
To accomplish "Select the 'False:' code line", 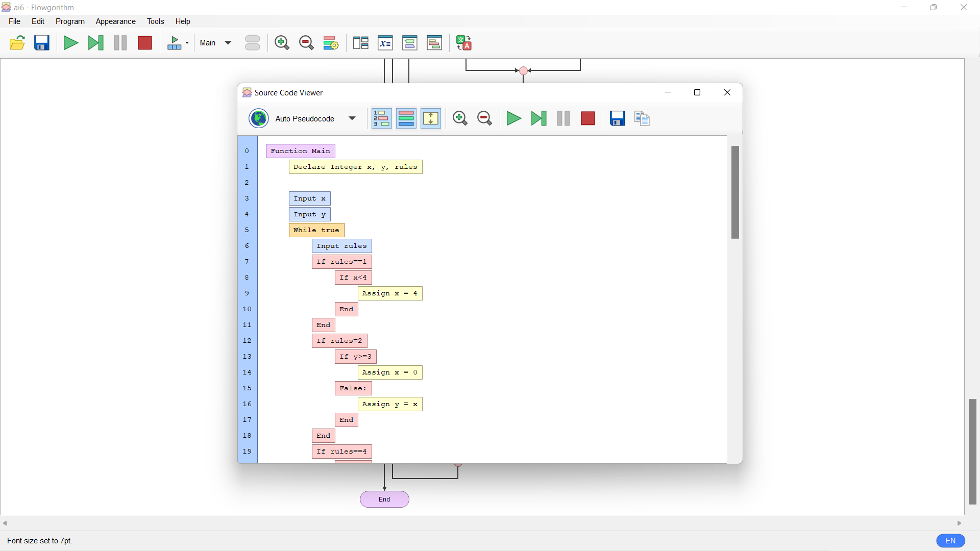I will click(353, 388).
